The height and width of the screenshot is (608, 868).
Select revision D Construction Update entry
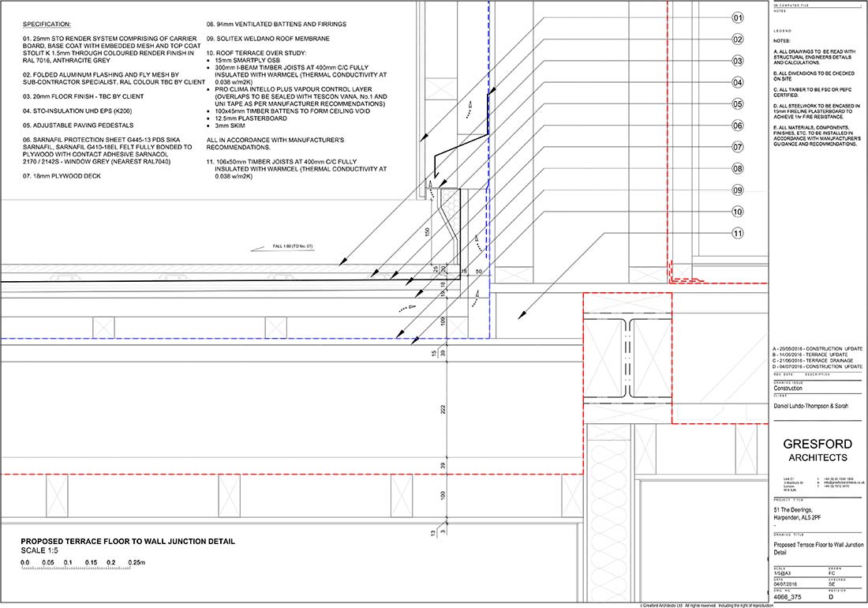817,367
